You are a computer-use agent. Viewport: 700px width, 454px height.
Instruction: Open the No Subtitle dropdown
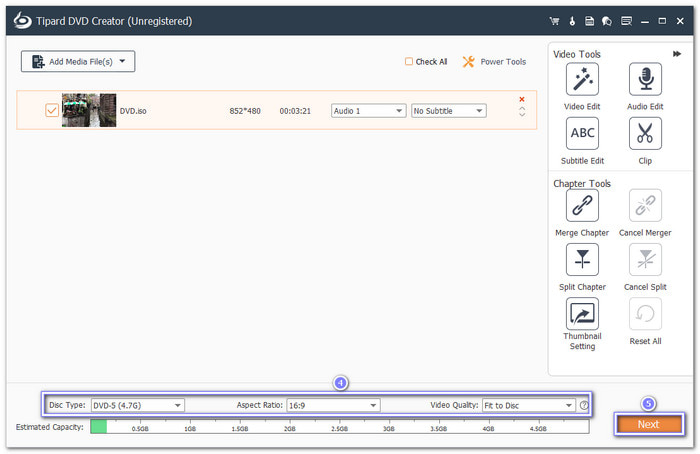click(x=449, y=111)
